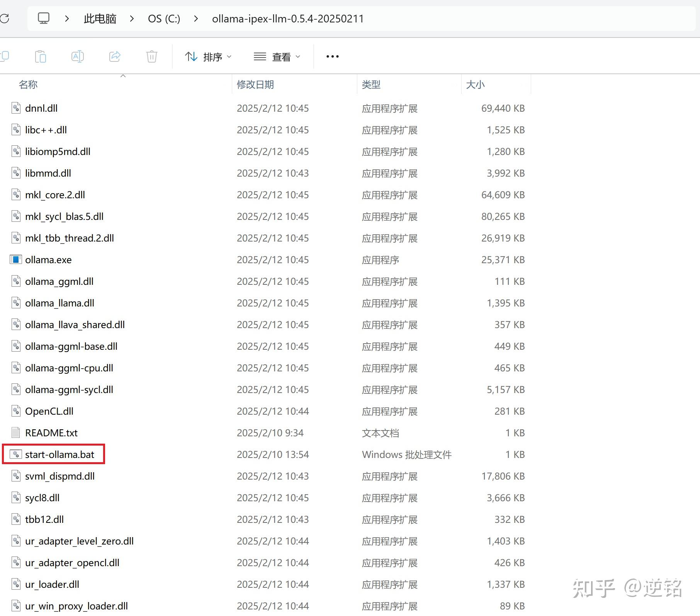Click the size 89 KB cell
Image resolution: width=700 pixels, height=616 pixels.
point(512,606)
